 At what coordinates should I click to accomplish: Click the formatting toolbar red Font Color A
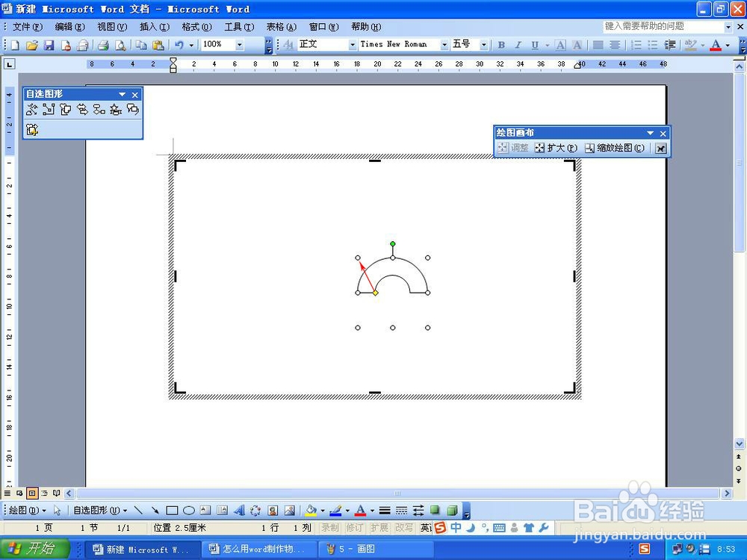coord(715,46)
